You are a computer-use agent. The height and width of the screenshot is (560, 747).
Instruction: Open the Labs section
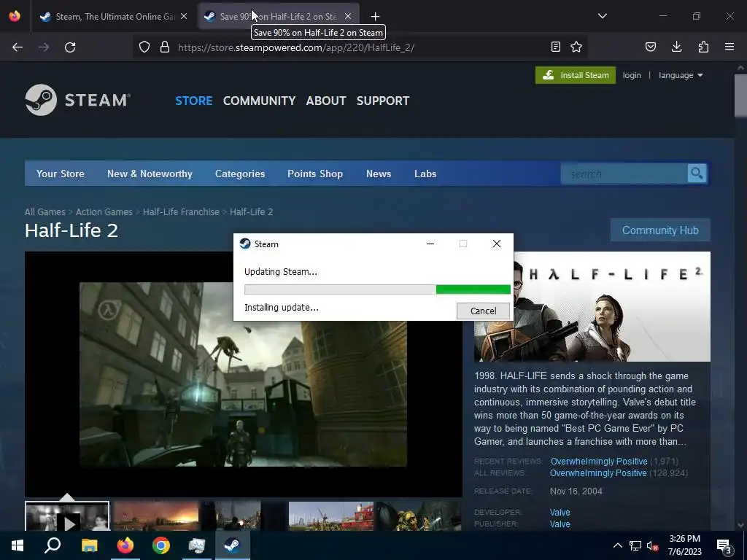click(x=425, y=174)
